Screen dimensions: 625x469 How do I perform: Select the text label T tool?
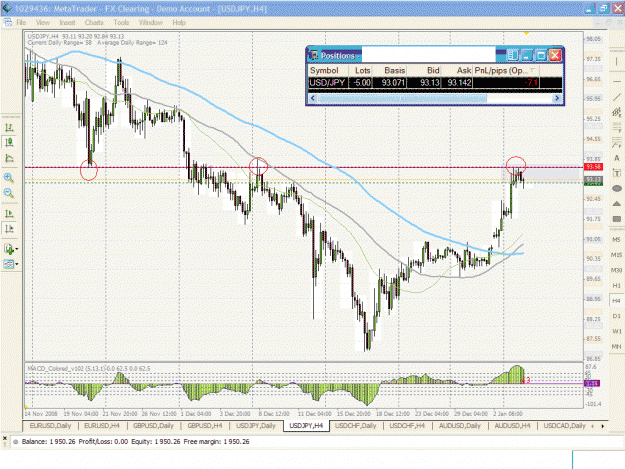[617, 173]
